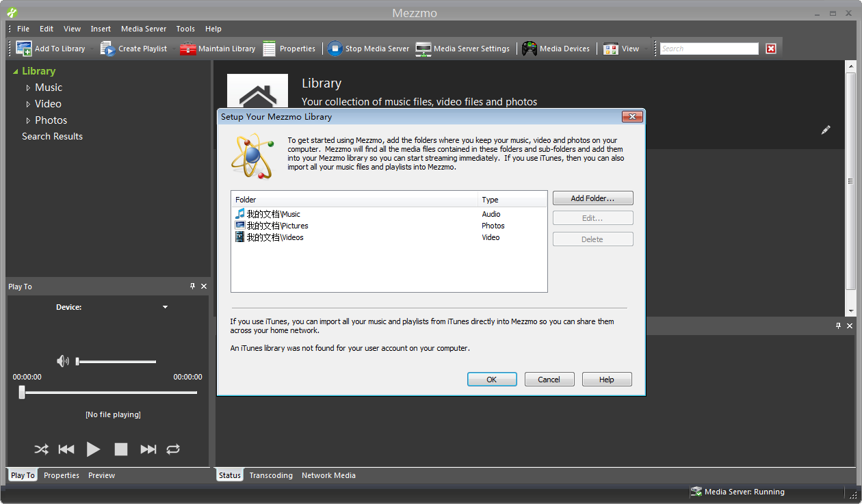Open Media Devices gamepad icon
862x504 pixels.
click(x=530, y=49)
